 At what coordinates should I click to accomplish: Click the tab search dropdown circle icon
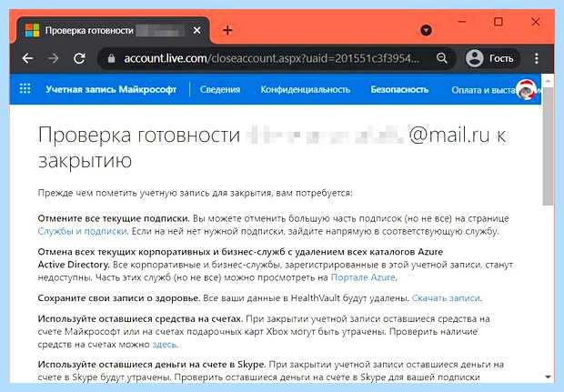tap(426, 30)
